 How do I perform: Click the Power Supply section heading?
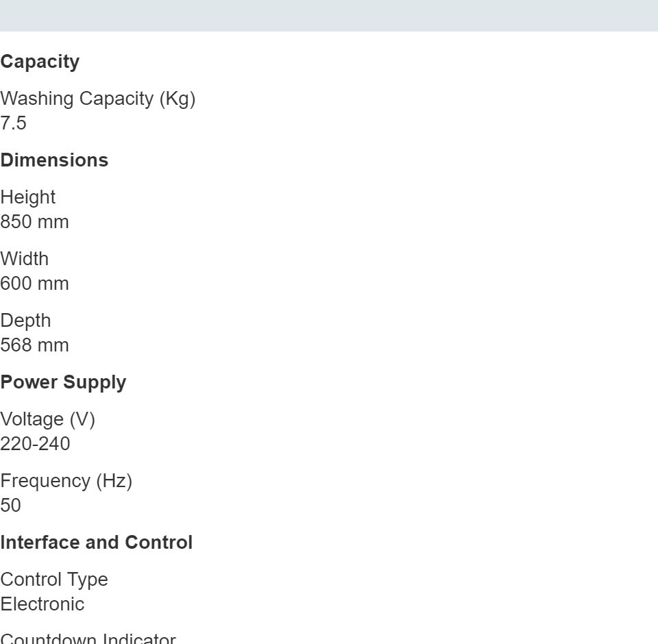(x=63, y=382)
